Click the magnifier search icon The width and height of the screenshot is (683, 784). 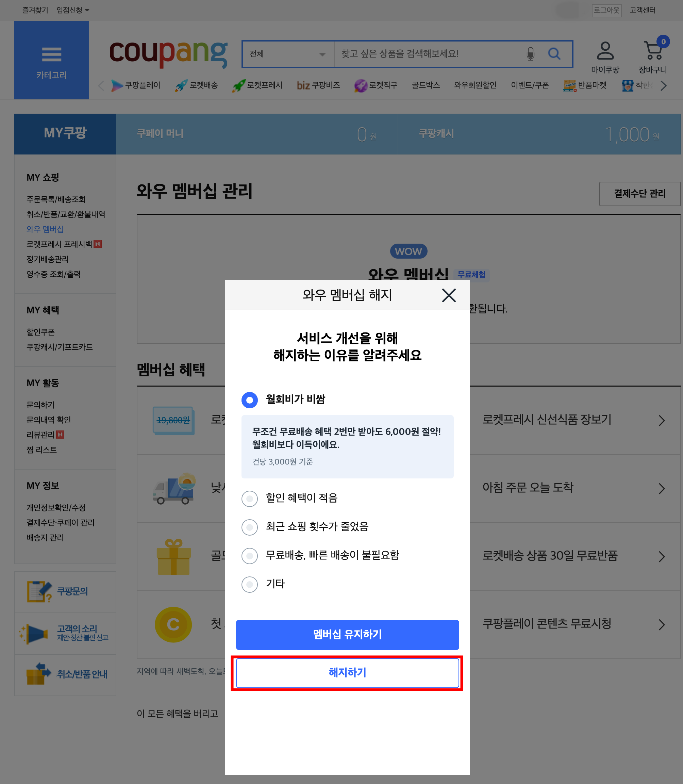pos(554,54)
